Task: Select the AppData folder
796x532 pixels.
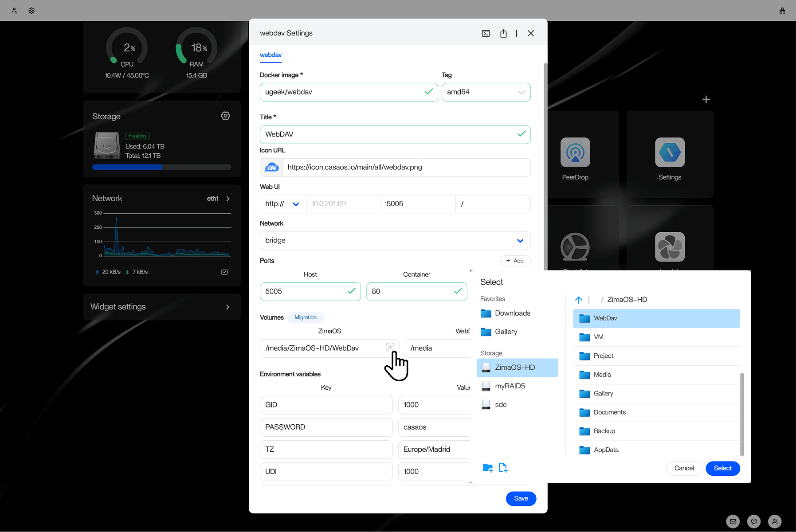Action: click(656, 450)
